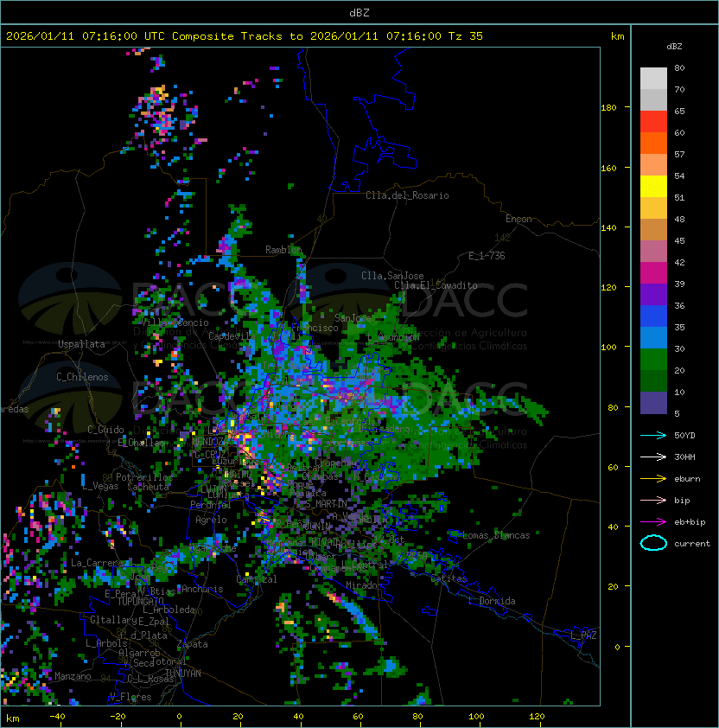Select the red swatch between 65 and 60

(653, 122)
